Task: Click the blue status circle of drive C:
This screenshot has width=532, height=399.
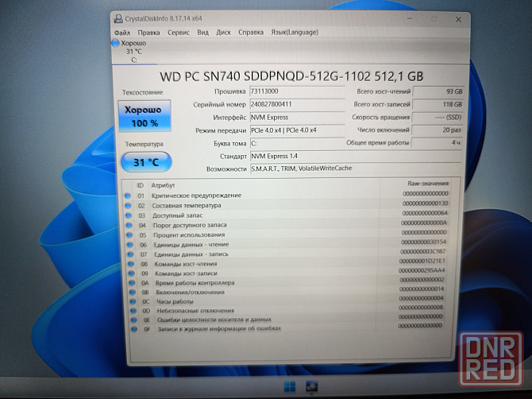Action: click(116, 43)
